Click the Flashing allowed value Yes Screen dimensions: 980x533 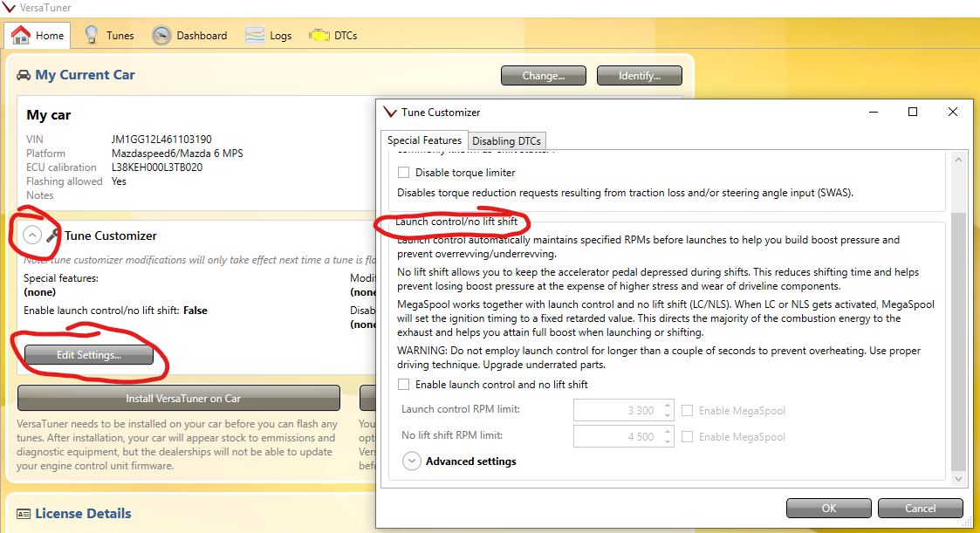tap(119, 181)
